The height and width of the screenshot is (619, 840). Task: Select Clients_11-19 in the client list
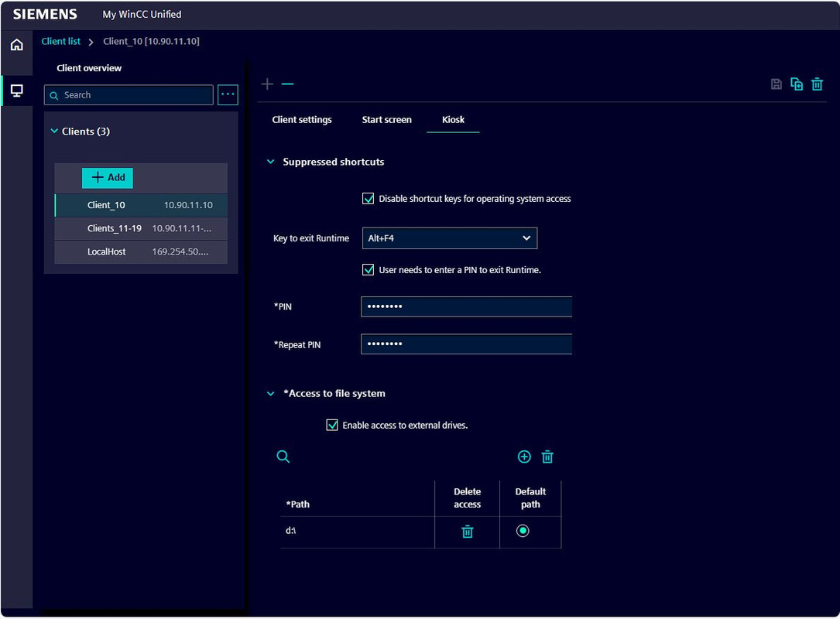pyautogui.click(x=142, y=229)
